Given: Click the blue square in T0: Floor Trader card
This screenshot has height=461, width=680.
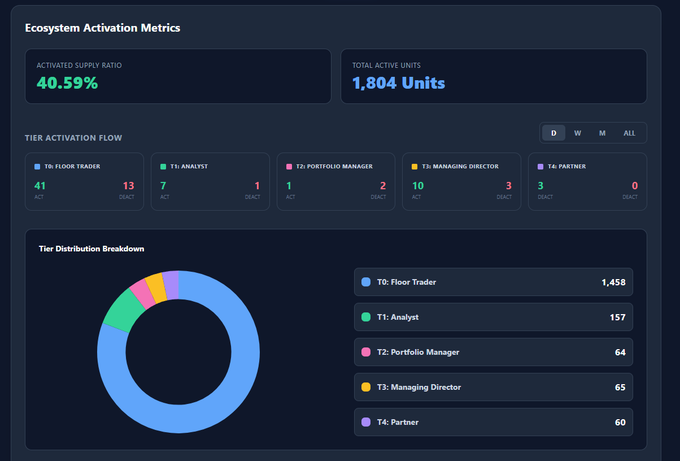Looking at the screenshot, I should pyautogui.click(x=37, y=167).
